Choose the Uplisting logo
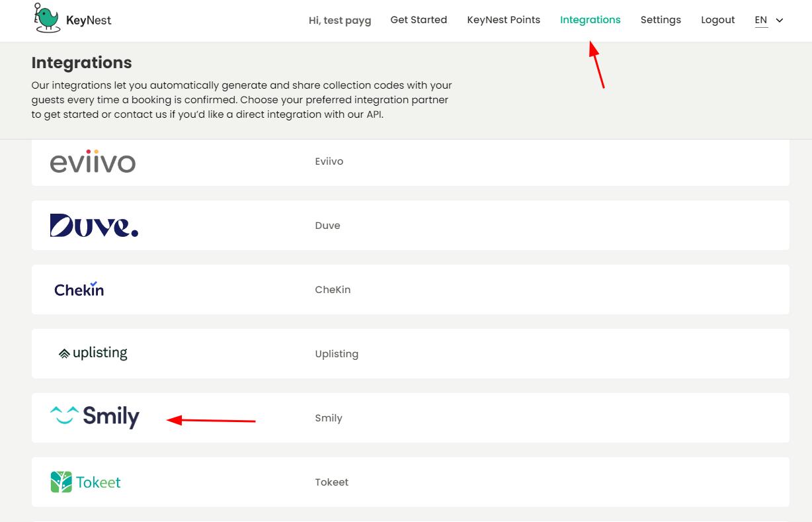This screenshot has width=812, height=522. 93,353
